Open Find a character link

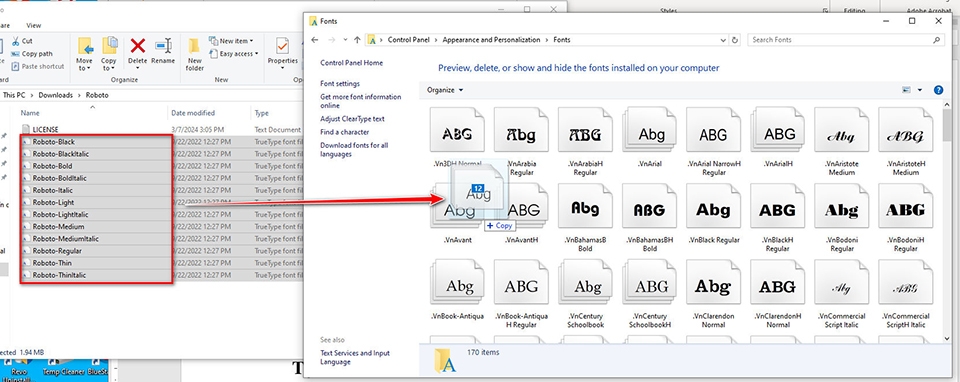pyautogui.click(x=345, y=132)
